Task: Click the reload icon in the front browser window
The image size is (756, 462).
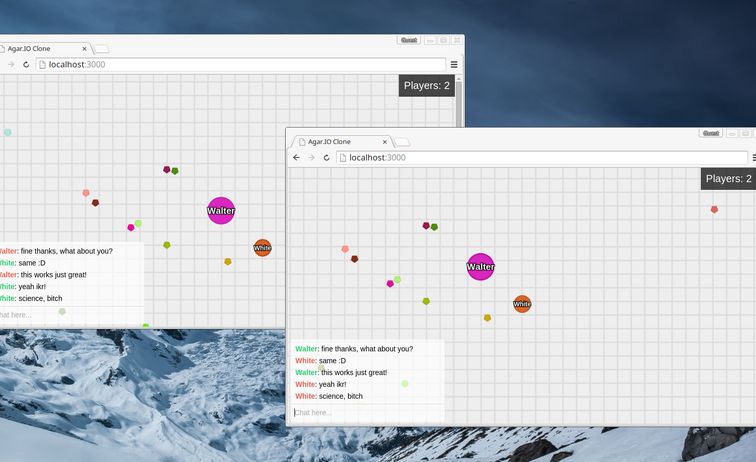Action: click(326, 157)
